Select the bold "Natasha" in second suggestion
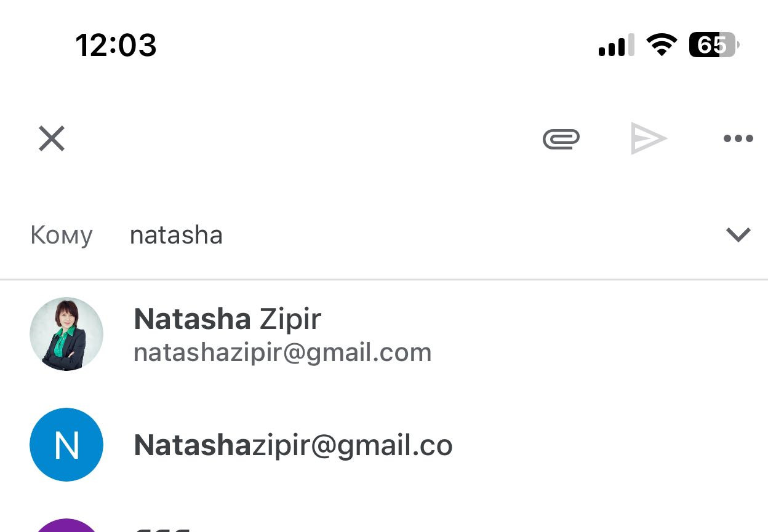 (x=193, y=445)
